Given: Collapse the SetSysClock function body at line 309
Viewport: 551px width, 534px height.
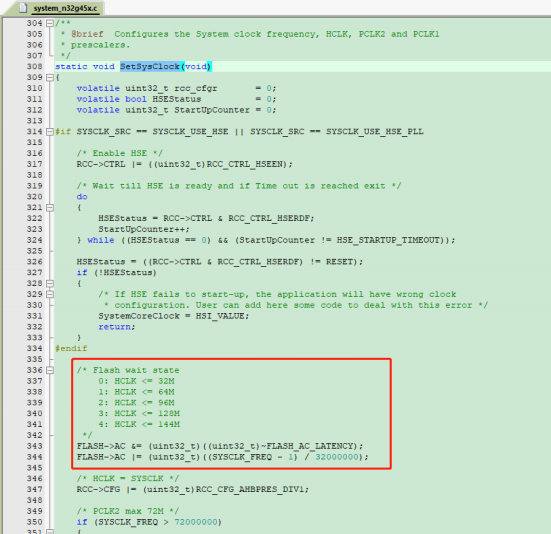Looking at the screenshot, I should 50,78.
